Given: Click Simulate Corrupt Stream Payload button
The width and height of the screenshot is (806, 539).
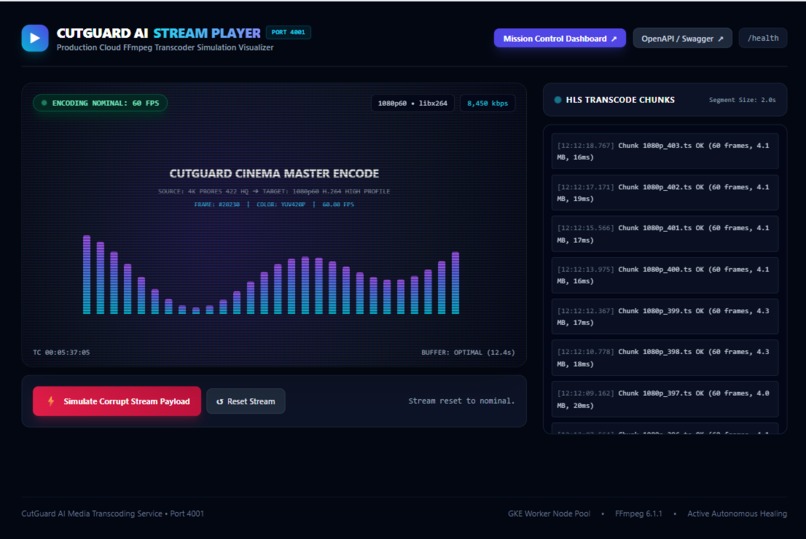Looking at the screenshot, I should pos(117,401).
